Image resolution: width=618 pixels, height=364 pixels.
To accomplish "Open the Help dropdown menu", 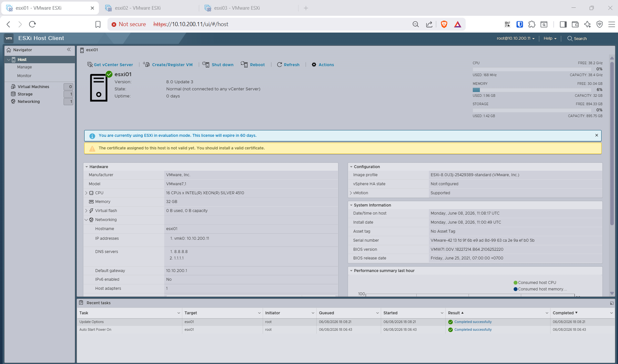I will 550,38.
